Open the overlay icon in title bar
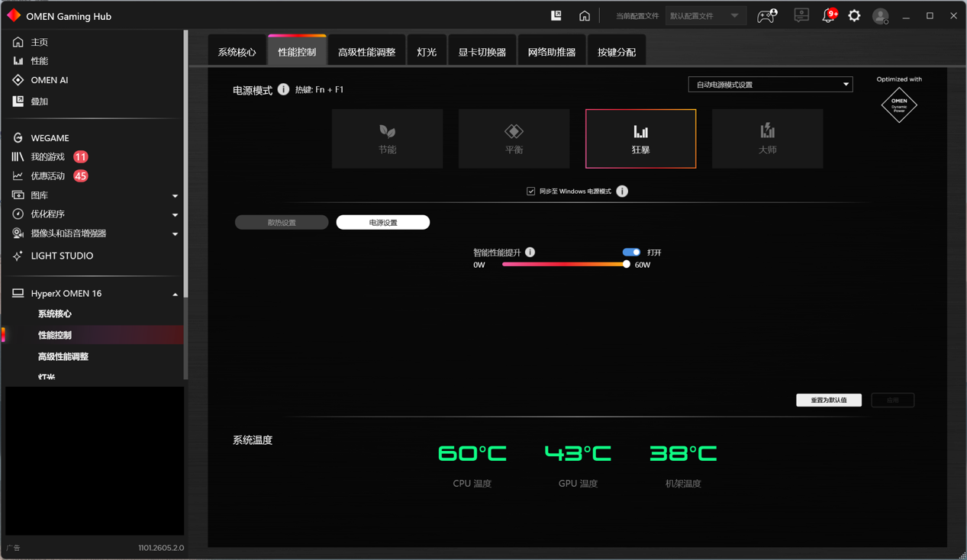Viewport: 967px width, 560px height. [556, 15]
